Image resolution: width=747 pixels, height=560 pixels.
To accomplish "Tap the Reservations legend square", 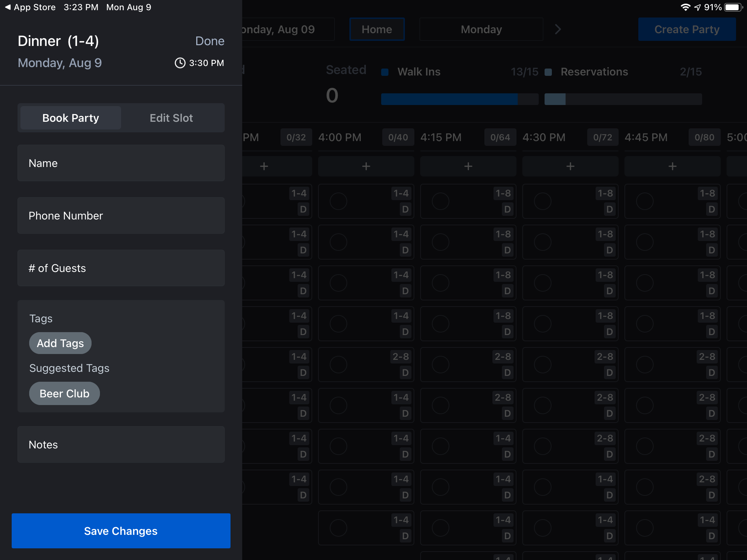I will 548,72.
